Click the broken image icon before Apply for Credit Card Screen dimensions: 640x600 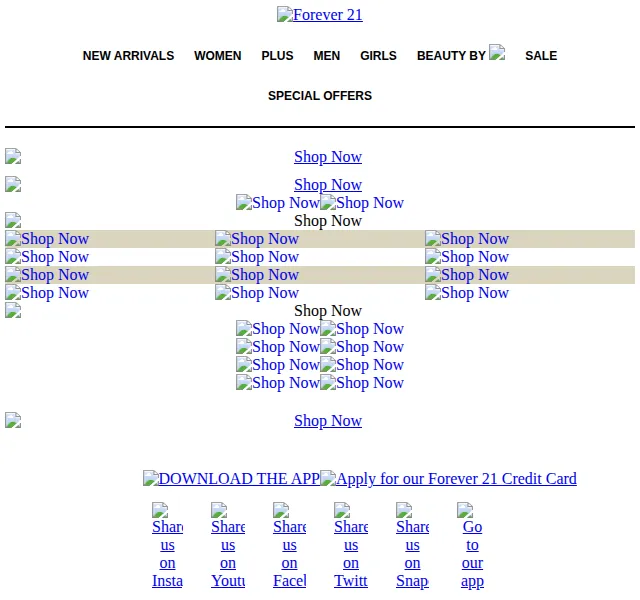(328, 478)
